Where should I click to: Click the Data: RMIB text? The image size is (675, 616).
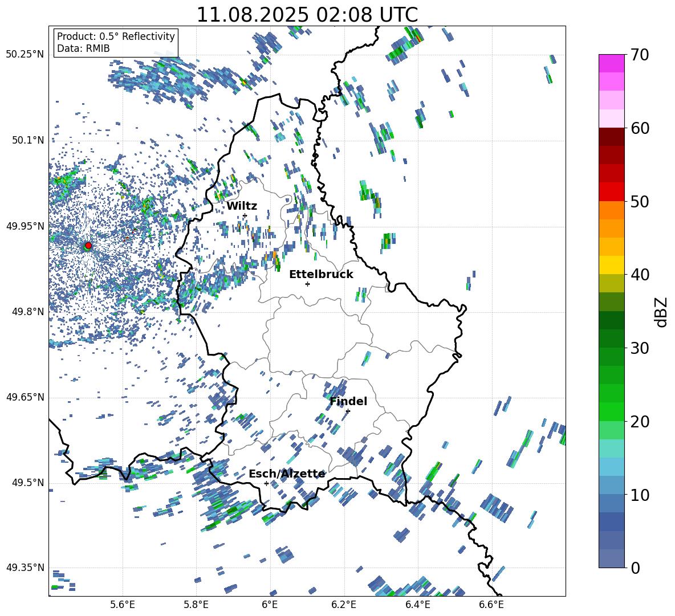(x=83, y=48)
